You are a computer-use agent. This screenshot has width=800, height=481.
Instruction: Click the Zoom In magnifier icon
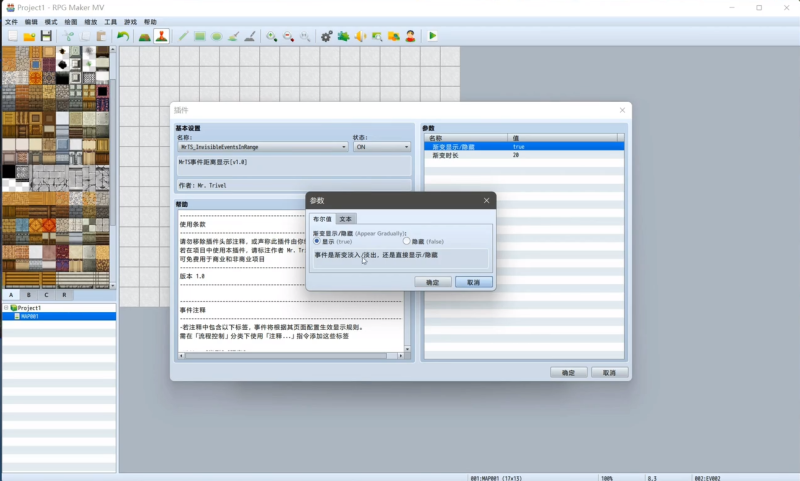271,36
